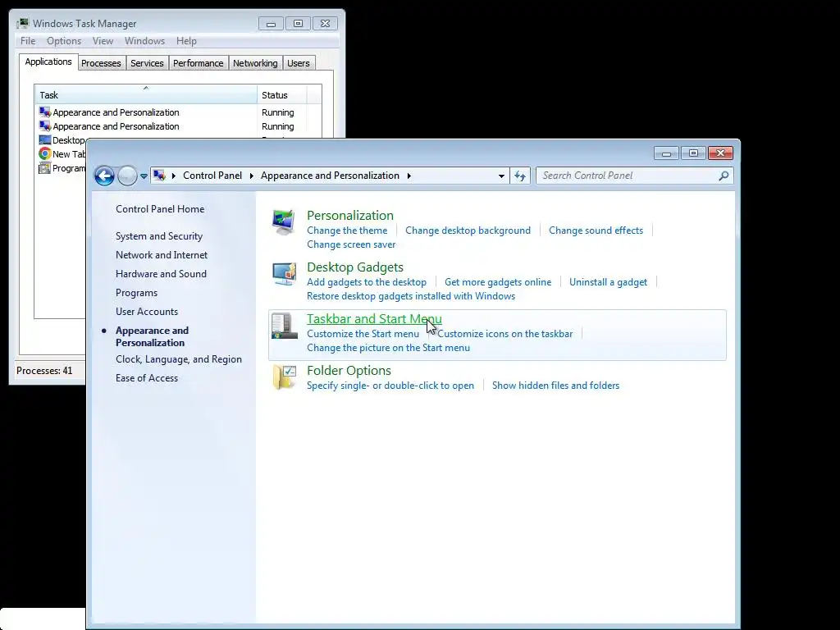Screen dimensions: 840x630
Task: Go back with the blue Back arrow
Action: pos(104,176)
